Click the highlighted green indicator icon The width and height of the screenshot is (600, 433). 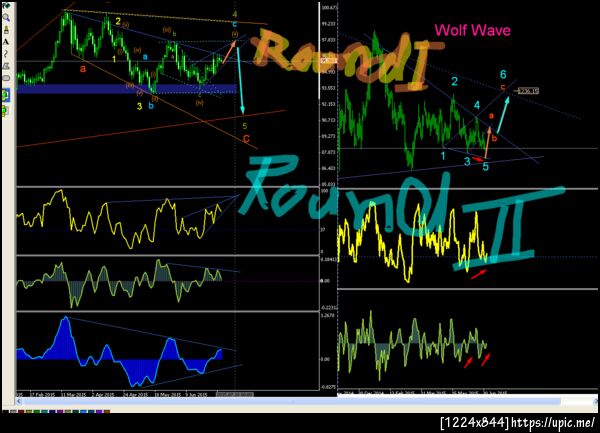pyautogui.click(x=5, y=95)
